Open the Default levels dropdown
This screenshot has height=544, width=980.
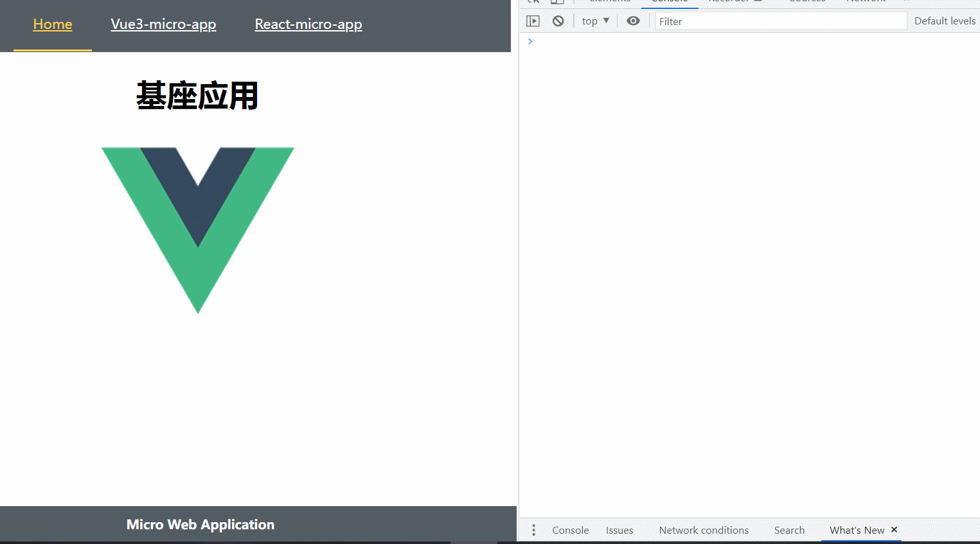[945, 21]
